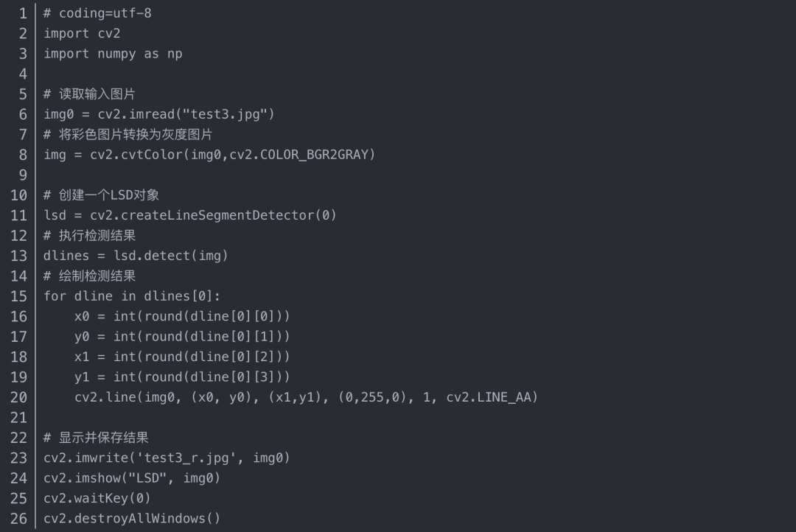Click the y0 variable assignment on line 17
The image size is (796, 532).
[82, 337]
